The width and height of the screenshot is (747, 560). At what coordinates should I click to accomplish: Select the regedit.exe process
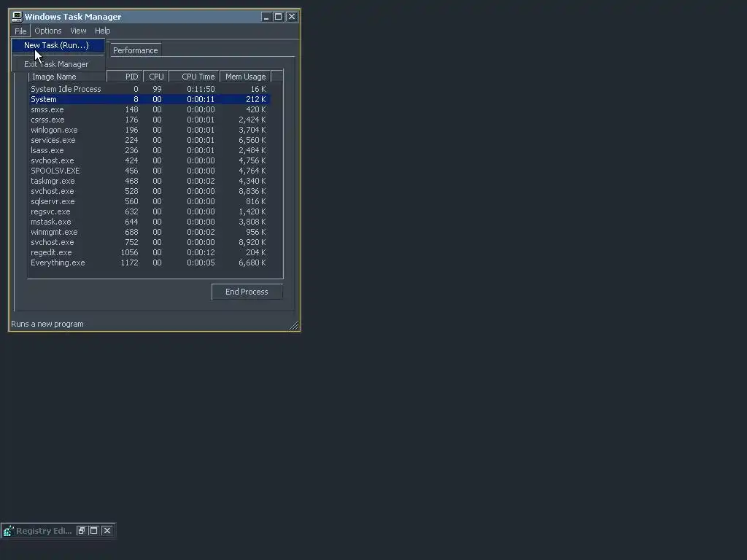point(150,253)
